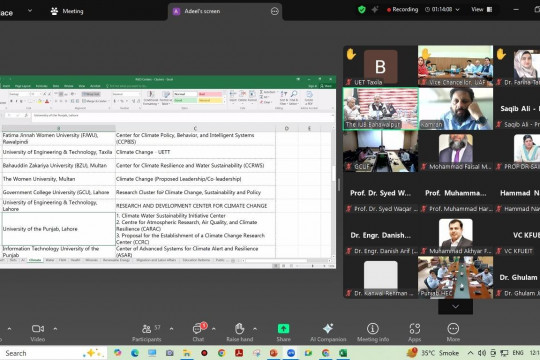The height and width of the screenshot is (360, 540).
Task: Select Adeel's screen tab
Action: tap(225, 11)
